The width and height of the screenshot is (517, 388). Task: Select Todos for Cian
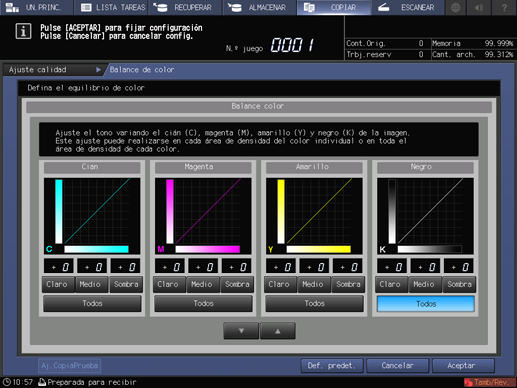(92, 303)
